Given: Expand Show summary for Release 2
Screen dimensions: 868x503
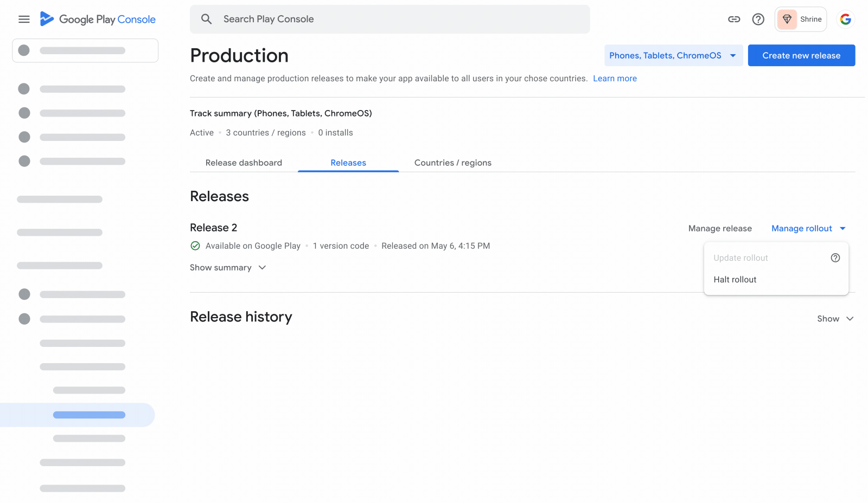Looking at the screenshot, I should pyautogui.click(x=228, y=268).
